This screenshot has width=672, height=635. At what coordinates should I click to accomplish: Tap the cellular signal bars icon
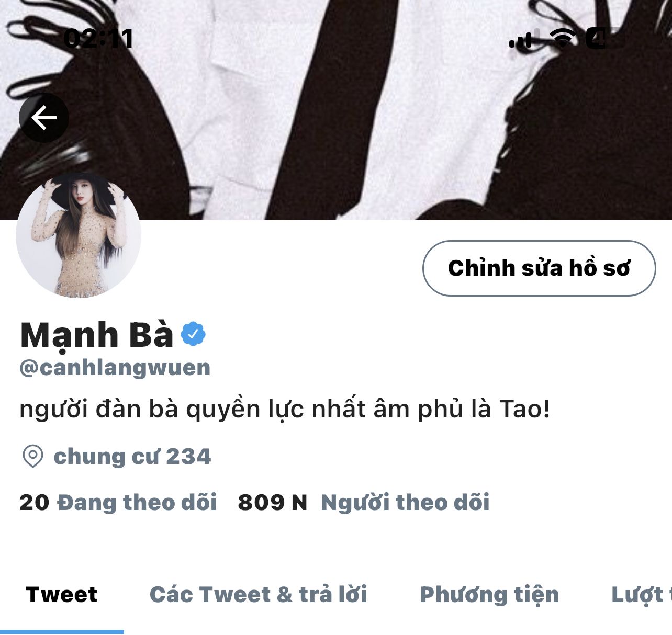tap(521, 39)
